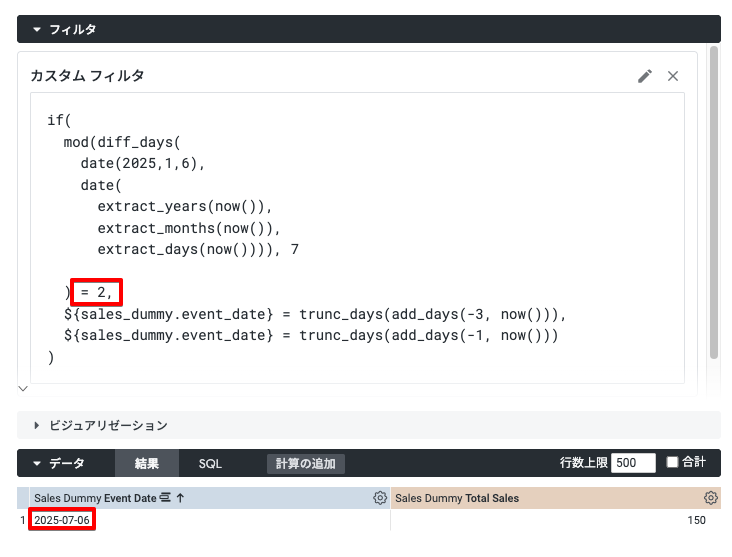
Task: Click the pivot icon beside Event Date
Action: tap(166, 498)
